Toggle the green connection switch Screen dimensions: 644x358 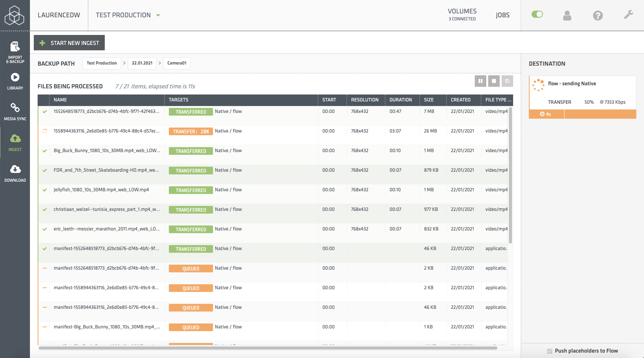pyautogui.click(x=537, y=14)
